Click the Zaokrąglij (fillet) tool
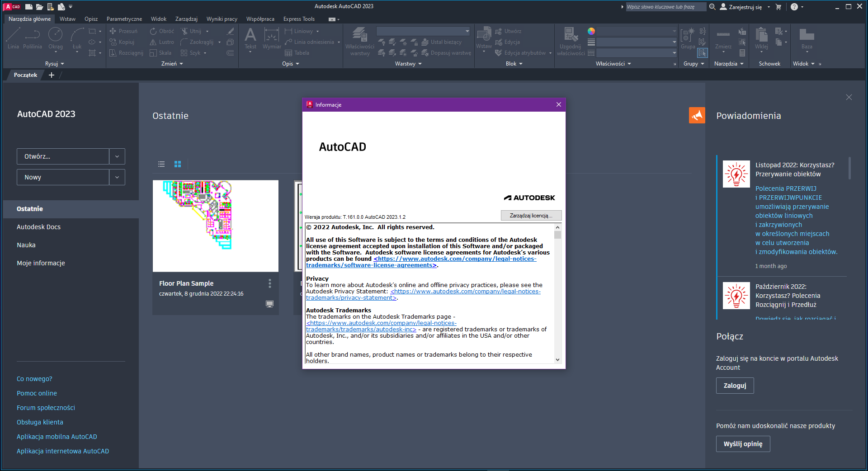The width and height of the screenshot is (868, 471). (197, 42)
